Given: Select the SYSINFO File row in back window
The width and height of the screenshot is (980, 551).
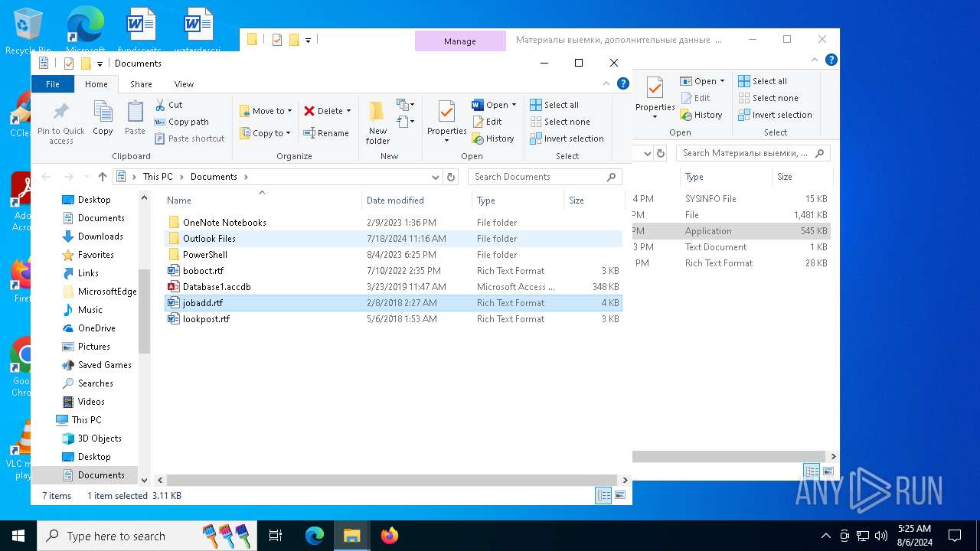Looking at the screenshot, I should point(731,199).
